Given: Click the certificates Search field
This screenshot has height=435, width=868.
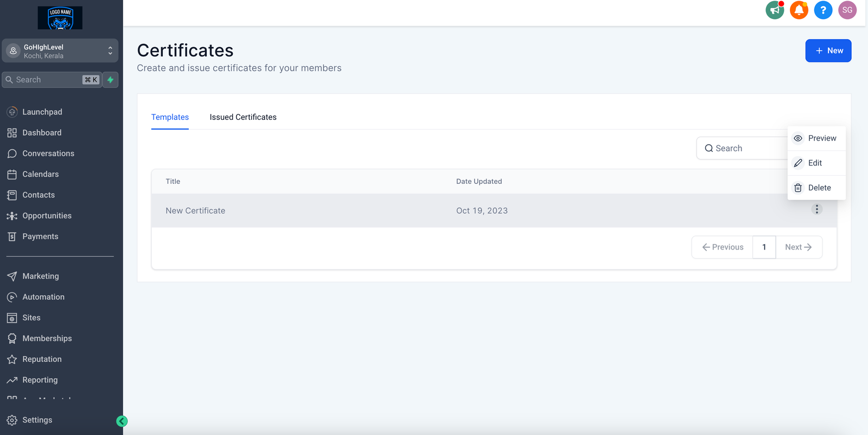Looking at the screenshot, I should pos(743,149).
